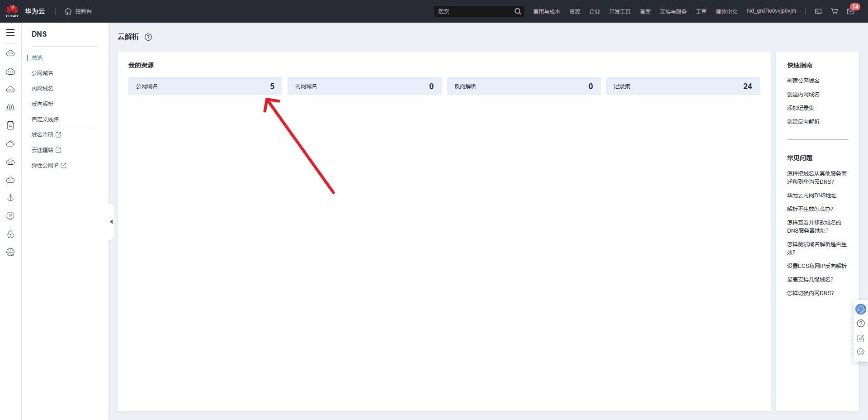Click the smiley feedback icon
This screenshot has height=420, width=868.
coord(861,352)
